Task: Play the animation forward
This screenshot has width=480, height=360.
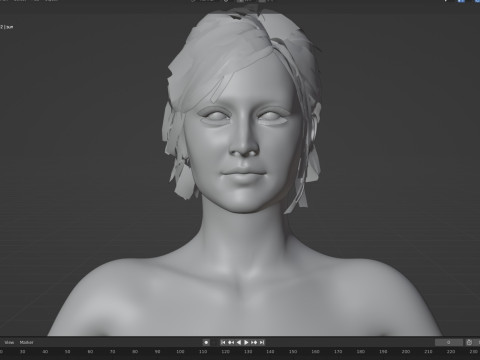Action: [x=246, y=342]
